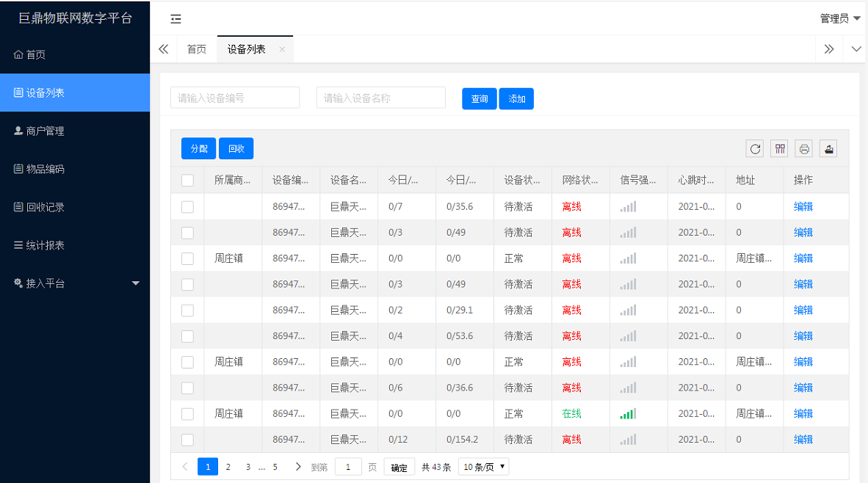The image size is (868, 483).
Task: Click the 回收记录 document icon
Action: click(18, 206)
